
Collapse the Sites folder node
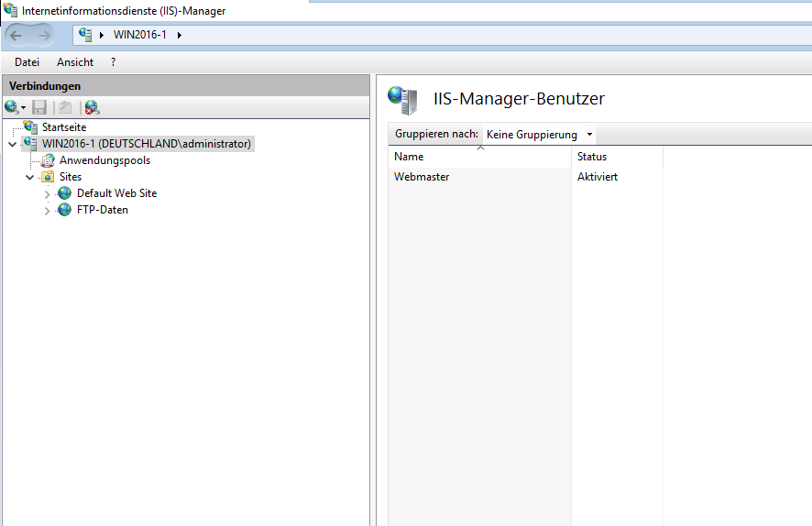coord(30,177)
